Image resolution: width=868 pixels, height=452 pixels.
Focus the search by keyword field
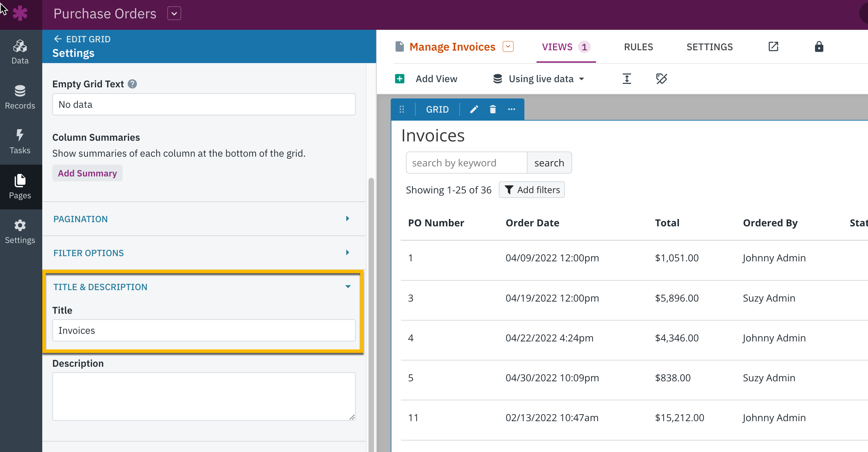(x=467, y=163)
